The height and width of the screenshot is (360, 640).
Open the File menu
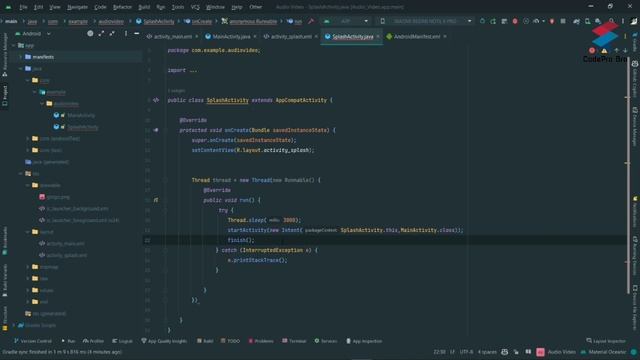(x=23, y=7)
